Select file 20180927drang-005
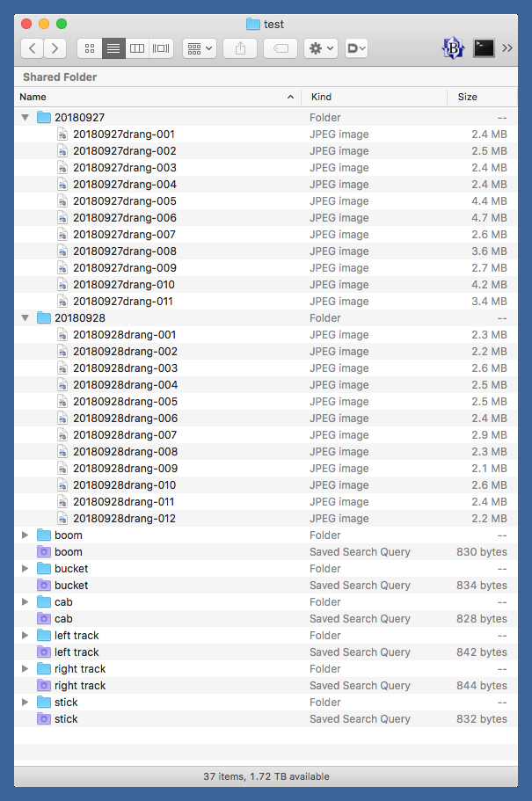Viewport: 532px width, 801px height. point(124,201)
